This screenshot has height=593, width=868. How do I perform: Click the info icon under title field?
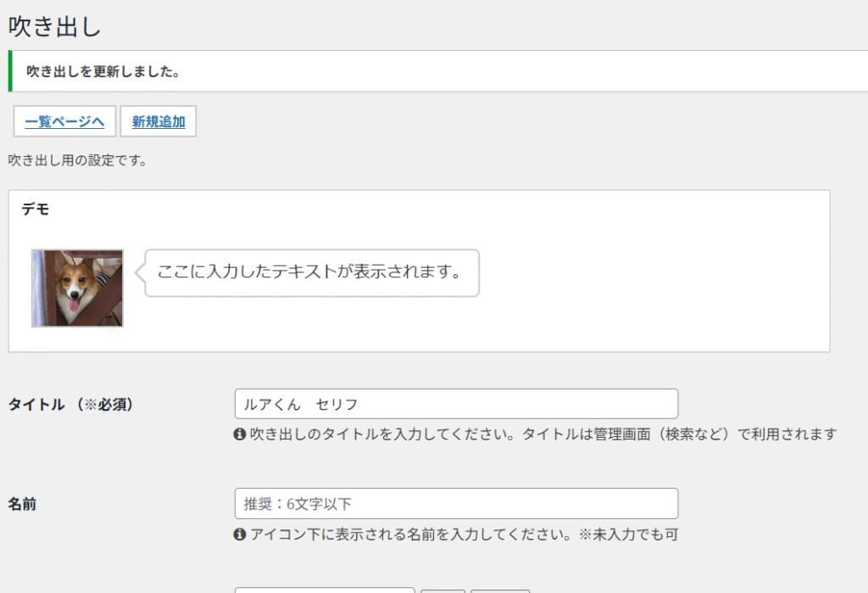[240, 434]
